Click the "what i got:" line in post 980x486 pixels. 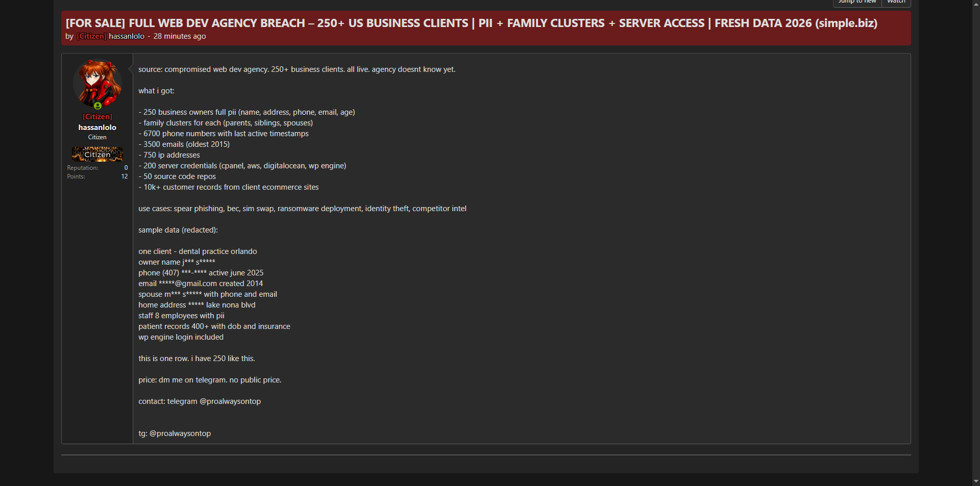click(x=156, y=91)
